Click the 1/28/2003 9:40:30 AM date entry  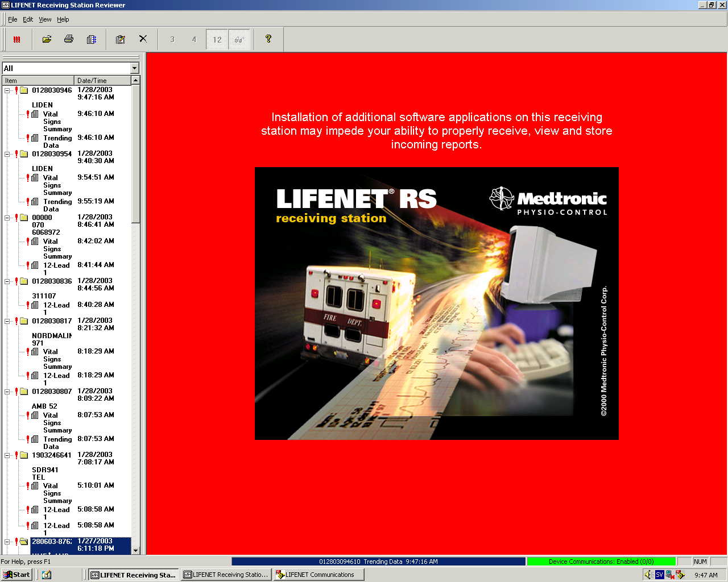point(96,157)
